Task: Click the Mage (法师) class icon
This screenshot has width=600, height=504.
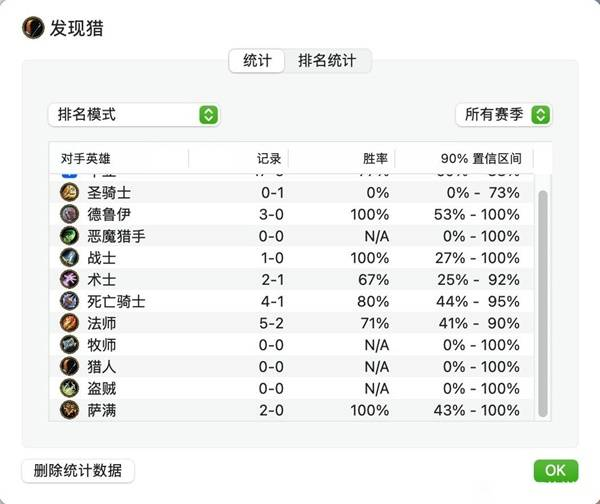Action: 69,323
